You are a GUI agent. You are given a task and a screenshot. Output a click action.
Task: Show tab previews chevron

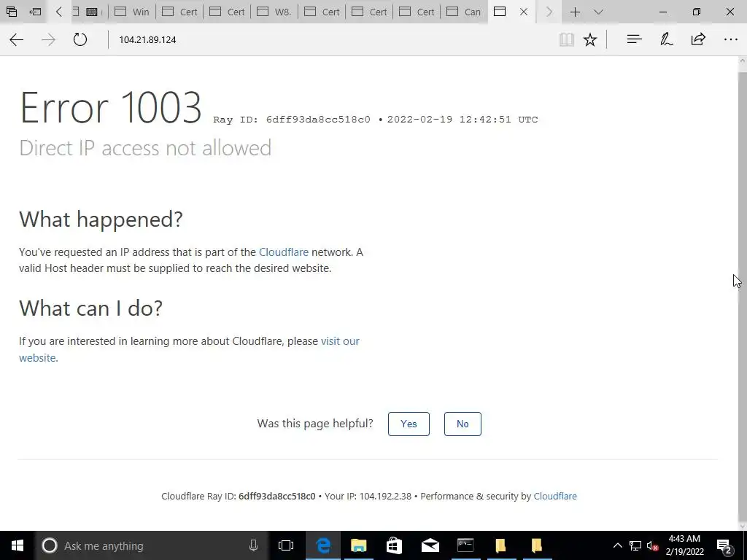tap(599, 12)
